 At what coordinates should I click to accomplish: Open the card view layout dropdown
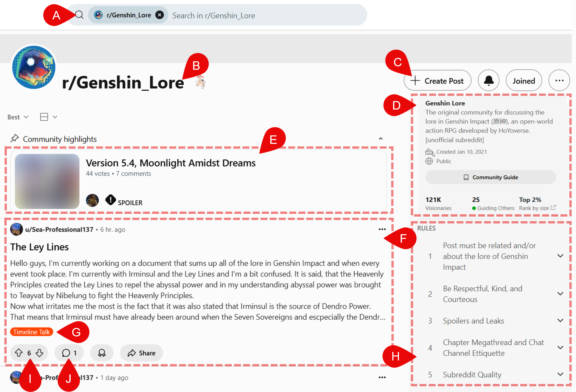(48, 117)
